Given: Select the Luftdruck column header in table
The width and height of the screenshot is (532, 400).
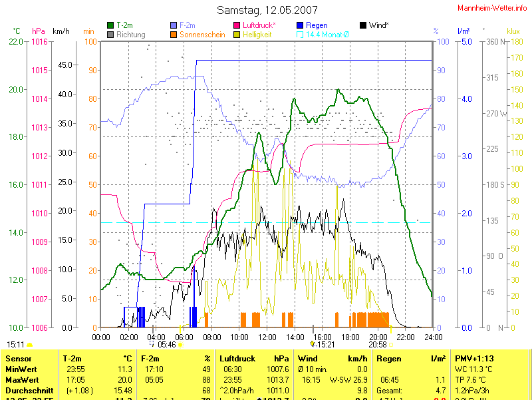Looking at the screenshot, I should [239, 358].
